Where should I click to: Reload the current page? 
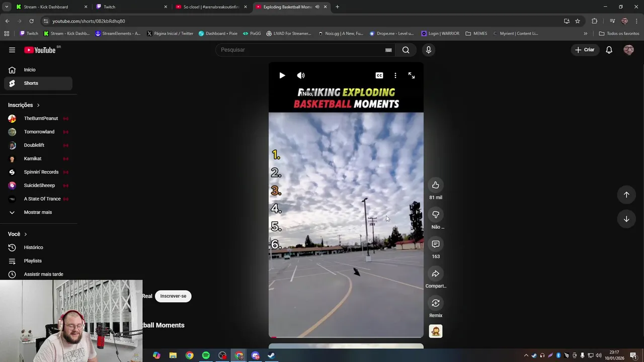pos(31,21)
